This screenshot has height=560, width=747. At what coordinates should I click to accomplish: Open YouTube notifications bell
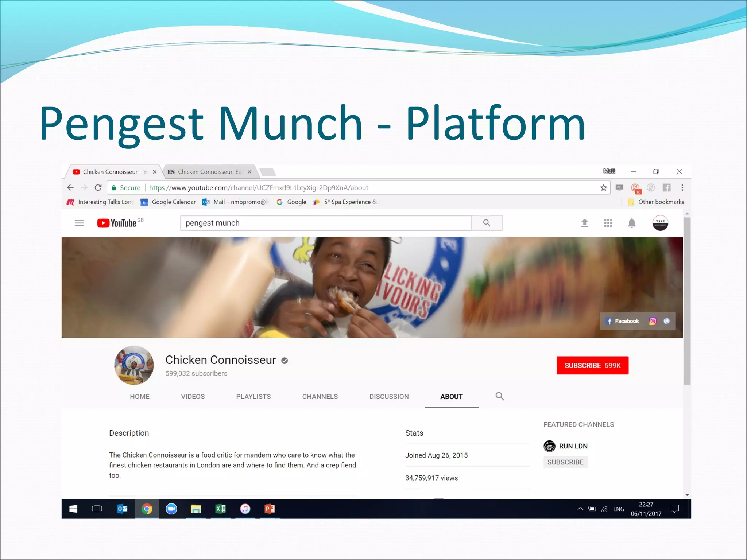[x=632, y=223]
